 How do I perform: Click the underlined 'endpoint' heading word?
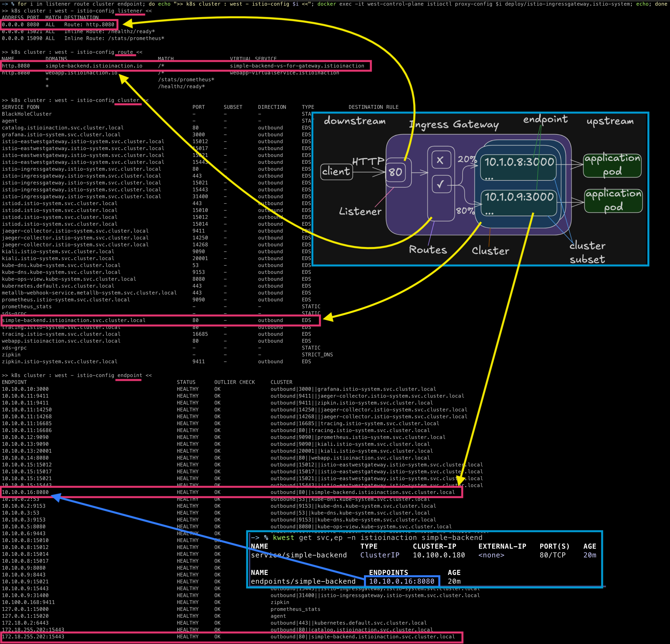[x=130, y=375]
